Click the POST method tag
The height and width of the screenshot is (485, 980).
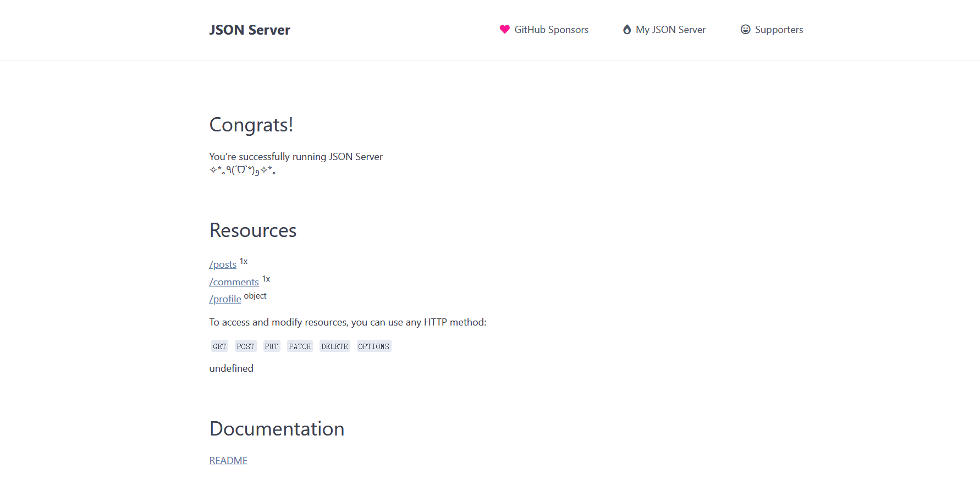click(x=245, y=346)
